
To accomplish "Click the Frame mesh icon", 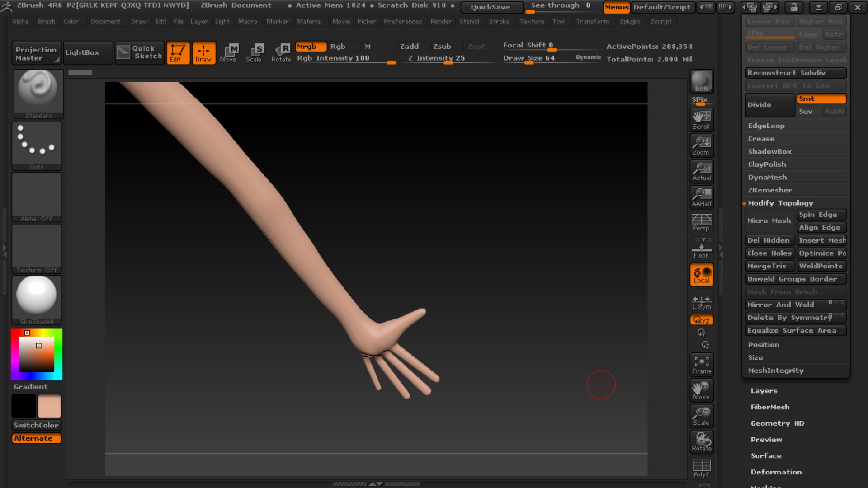I will click(x=701, y=365).
